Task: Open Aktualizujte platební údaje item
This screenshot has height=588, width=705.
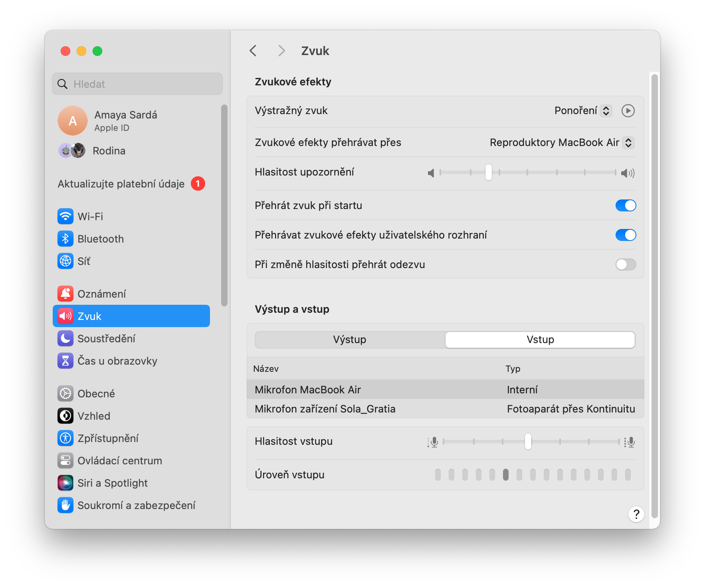Action: [131, 184]
